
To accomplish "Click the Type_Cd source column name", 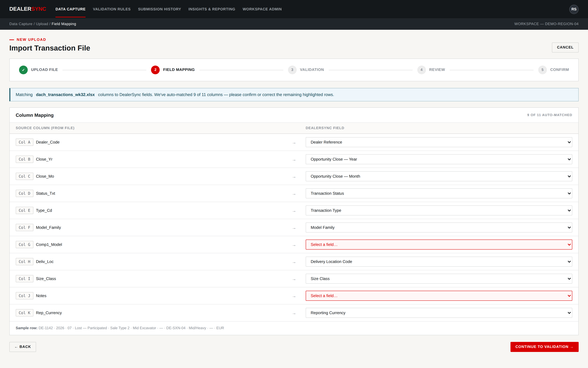I will click(44, 210).
